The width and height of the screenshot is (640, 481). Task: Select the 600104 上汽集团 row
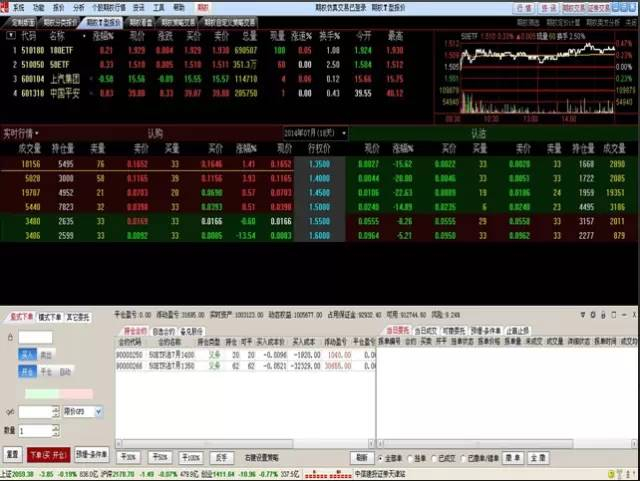(x=208, y=79)
